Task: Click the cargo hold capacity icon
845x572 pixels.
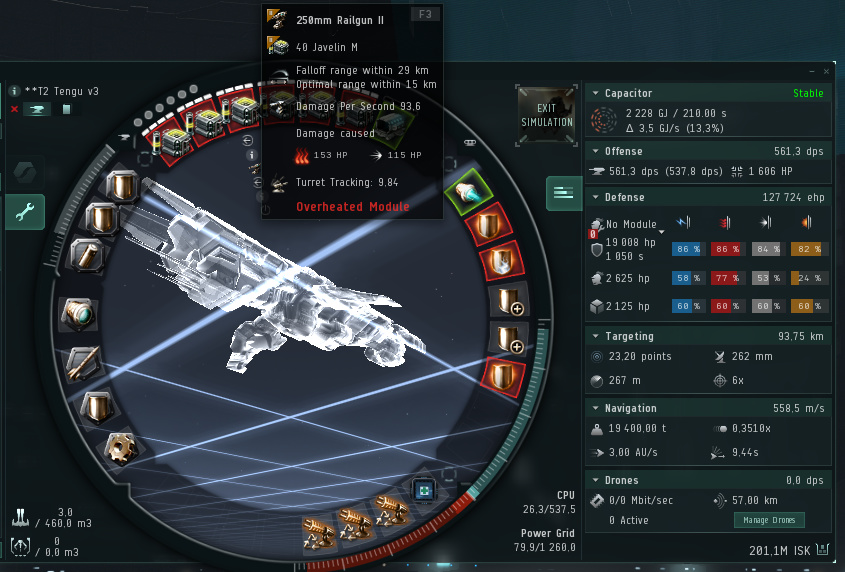Action: tap(20, 518)
